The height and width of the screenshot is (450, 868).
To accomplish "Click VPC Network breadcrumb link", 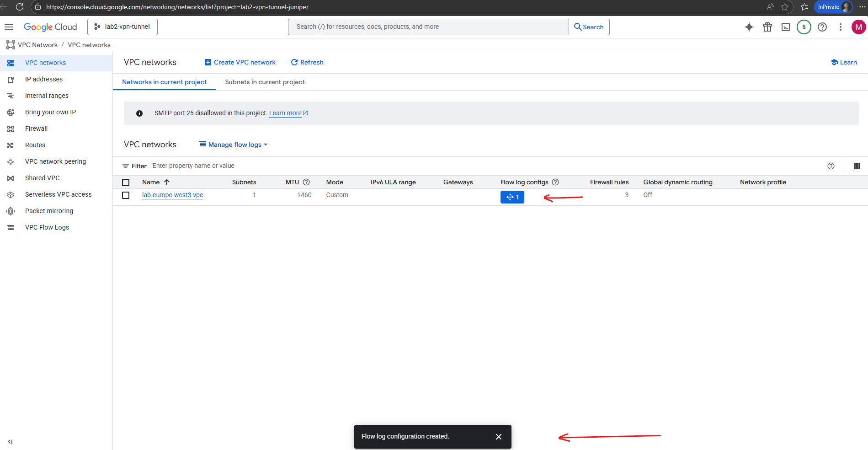I will [37, 45].
